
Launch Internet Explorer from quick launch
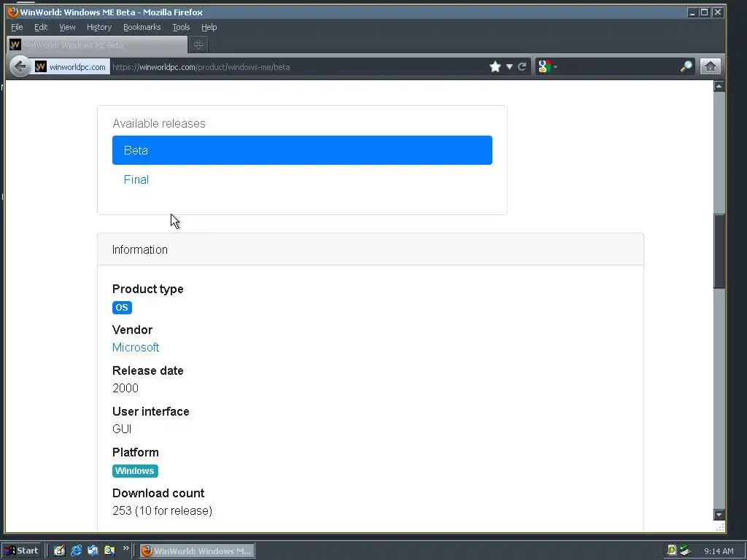76,551
